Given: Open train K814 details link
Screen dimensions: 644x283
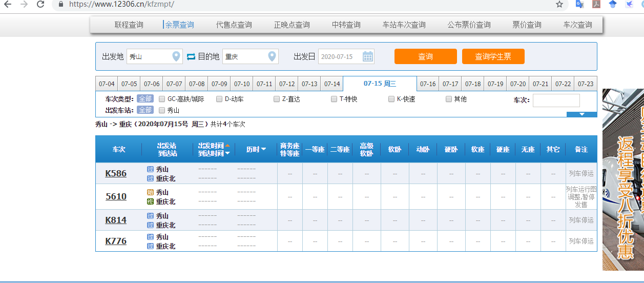Looking at the screenshot, I should tap(116, 220).
